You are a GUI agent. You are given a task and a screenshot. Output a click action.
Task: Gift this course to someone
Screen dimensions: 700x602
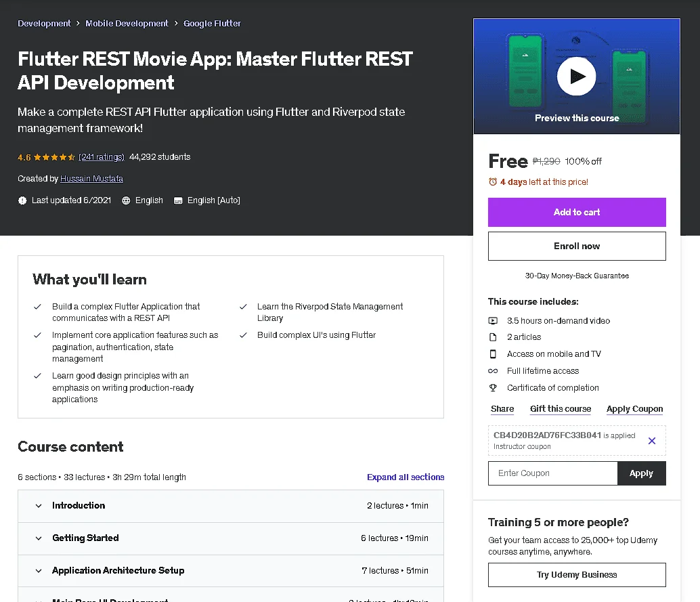click(561, 409)
